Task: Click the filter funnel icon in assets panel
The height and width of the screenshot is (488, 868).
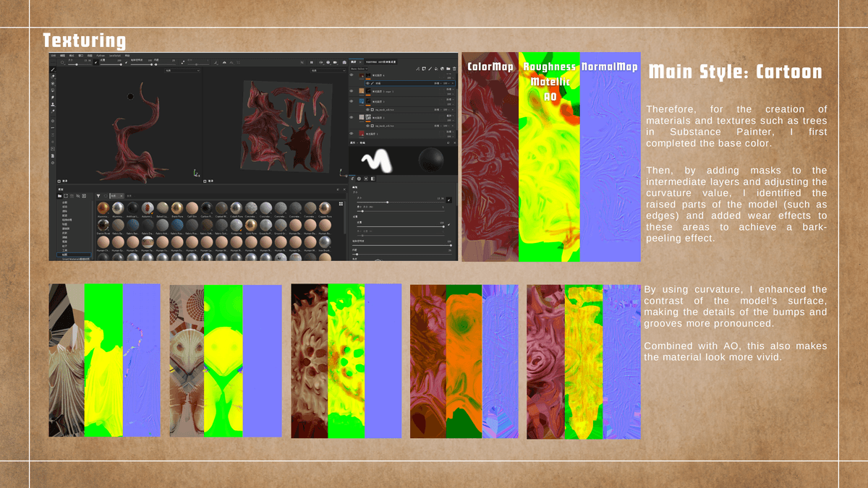Action: [98, 196]
